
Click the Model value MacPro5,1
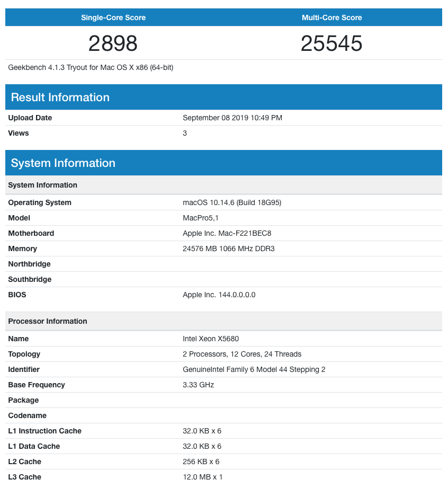202,218
